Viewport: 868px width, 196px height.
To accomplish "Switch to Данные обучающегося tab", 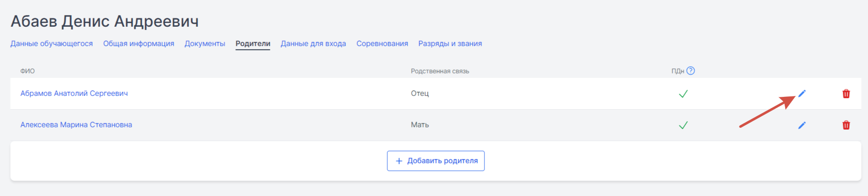I will coord(52,43).
